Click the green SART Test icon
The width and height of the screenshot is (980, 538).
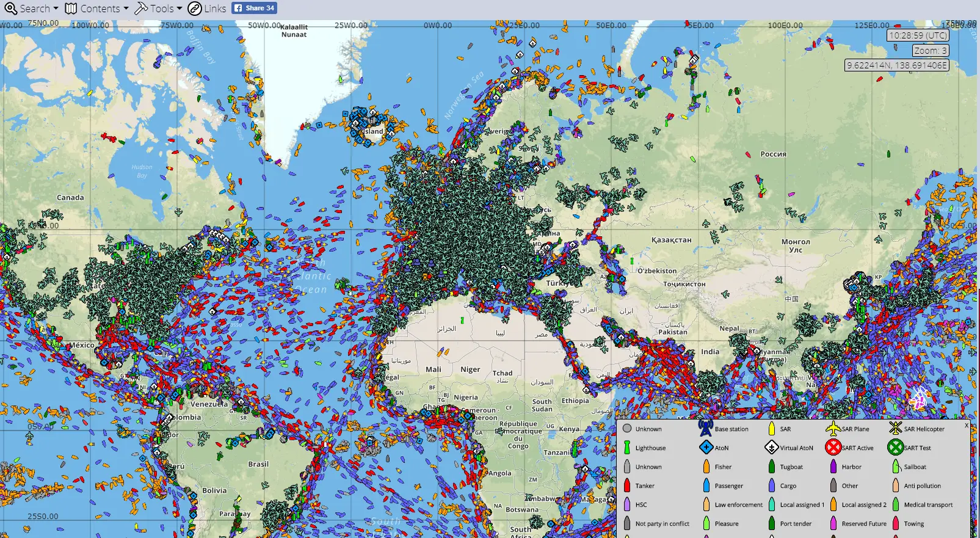click(x=895, y=448)
